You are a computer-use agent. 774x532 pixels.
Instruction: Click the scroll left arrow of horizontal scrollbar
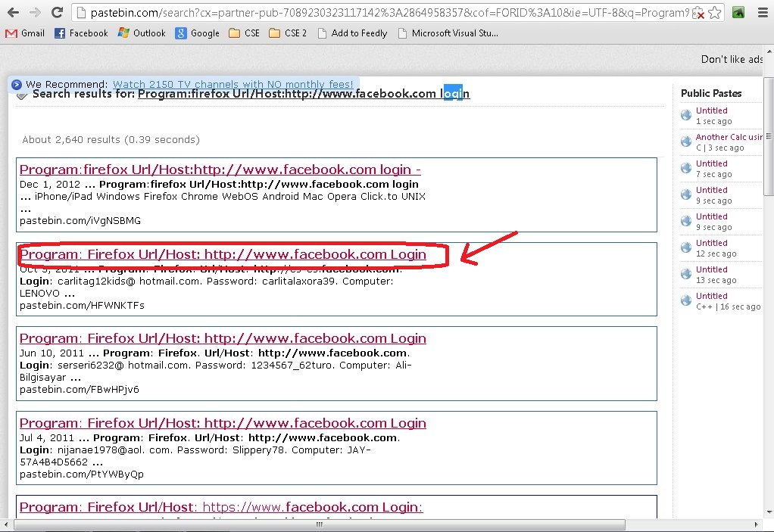(5, 524)
